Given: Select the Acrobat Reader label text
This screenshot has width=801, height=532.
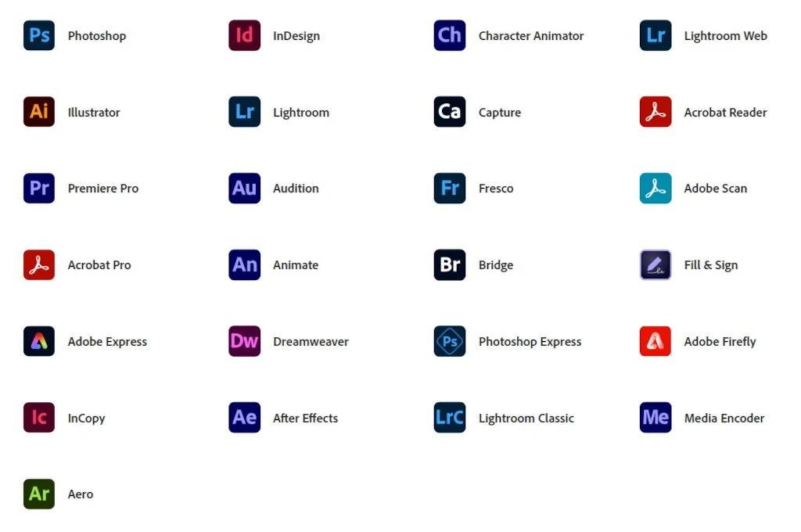Looking at the screenshot, I should coord(725,112).
